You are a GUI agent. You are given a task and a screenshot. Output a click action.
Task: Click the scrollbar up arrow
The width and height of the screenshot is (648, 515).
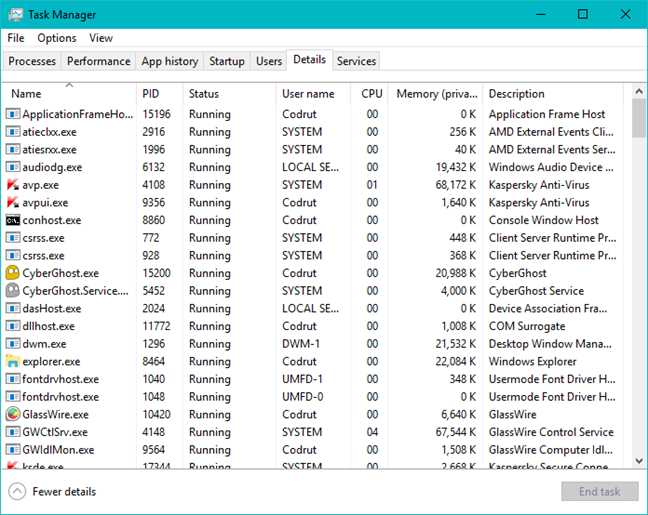click(x=639, y=91)
